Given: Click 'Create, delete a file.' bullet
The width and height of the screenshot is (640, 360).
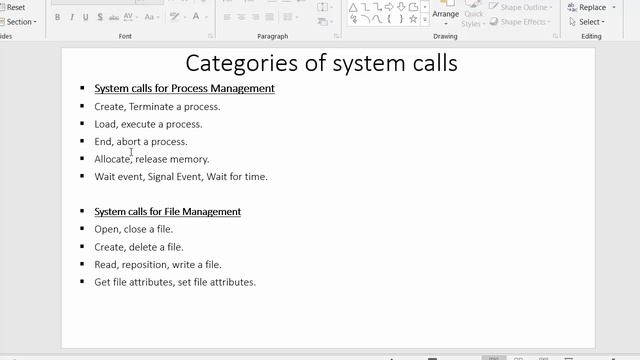Looking at the screenshot, I should (x=139, y=247).
